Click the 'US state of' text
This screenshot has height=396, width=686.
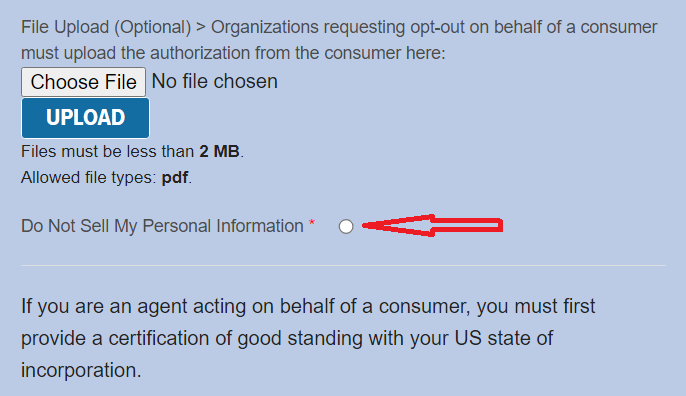coord(504,338)
